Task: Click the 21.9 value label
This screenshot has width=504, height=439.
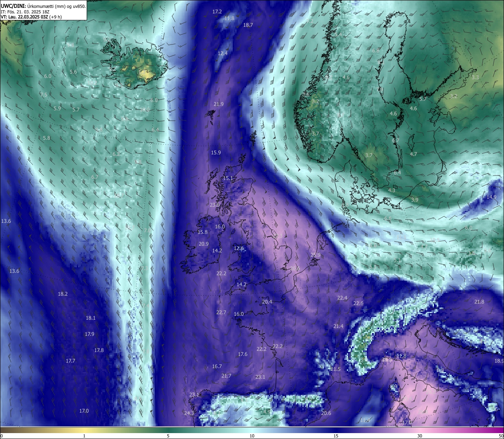Action: tap(219, 104)
